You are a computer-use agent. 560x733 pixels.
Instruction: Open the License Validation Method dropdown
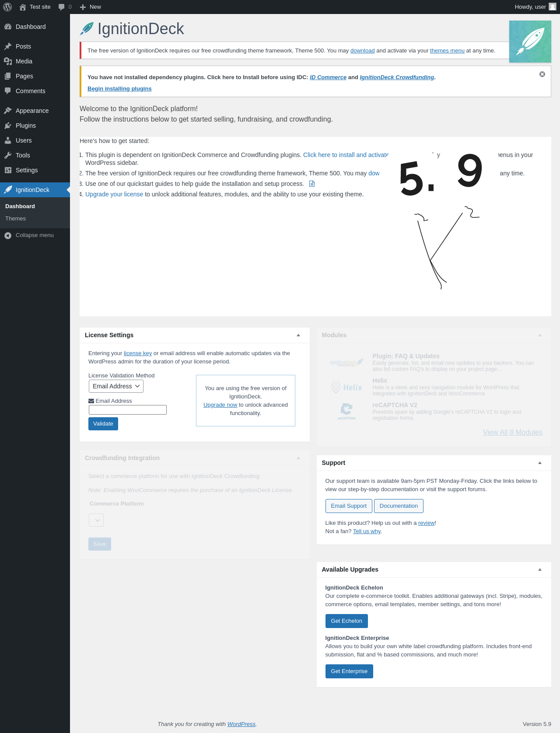tap(116, 386)
